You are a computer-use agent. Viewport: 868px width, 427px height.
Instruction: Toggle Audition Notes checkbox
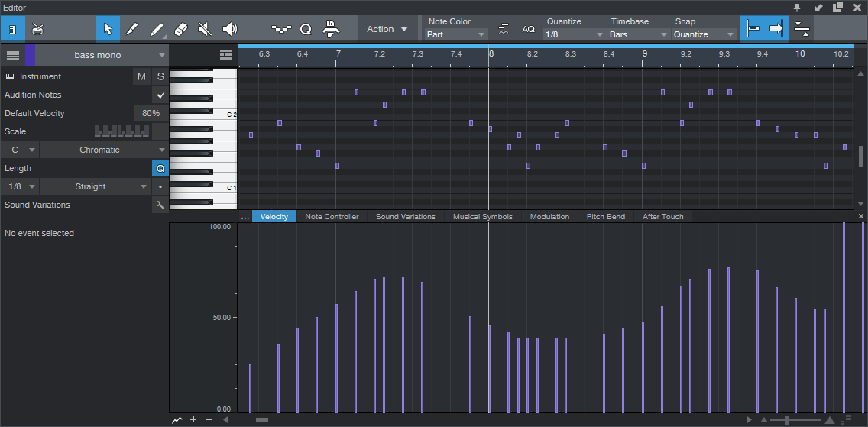coord(160,95)
